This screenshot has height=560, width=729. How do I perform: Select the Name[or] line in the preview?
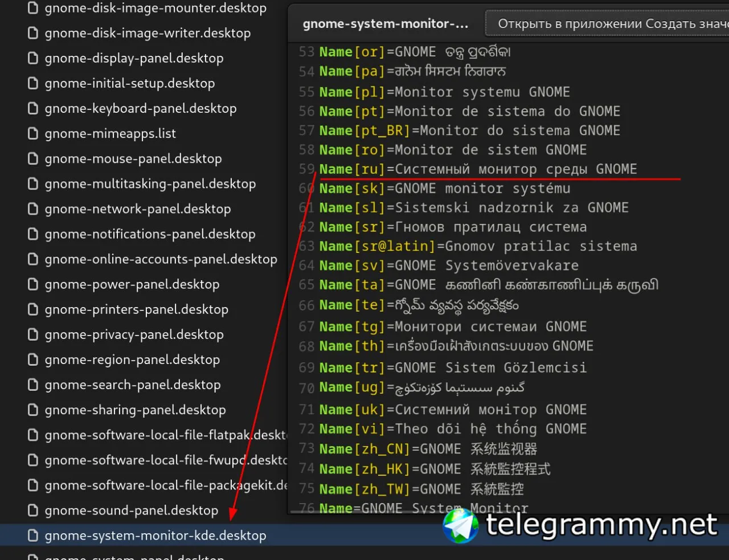click(x=415, y=52)
